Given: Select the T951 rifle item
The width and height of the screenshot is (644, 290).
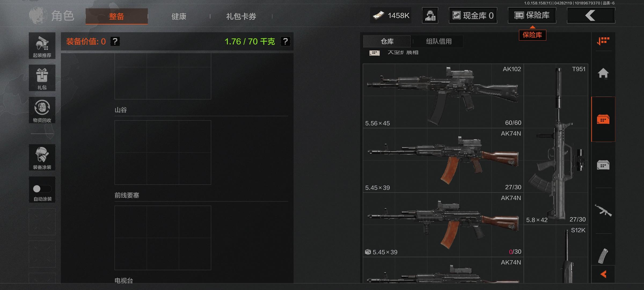Looking at the screenshot, I should (556, 144).
